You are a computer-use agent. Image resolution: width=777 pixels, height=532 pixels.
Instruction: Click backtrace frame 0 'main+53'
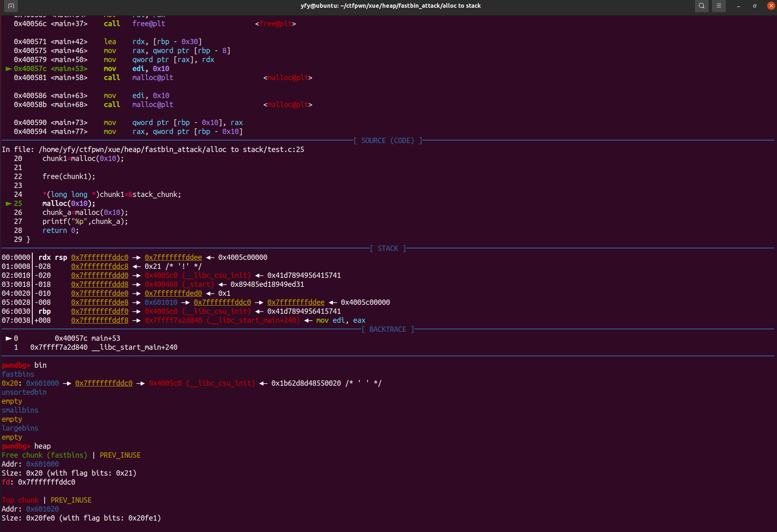point(106,338)
